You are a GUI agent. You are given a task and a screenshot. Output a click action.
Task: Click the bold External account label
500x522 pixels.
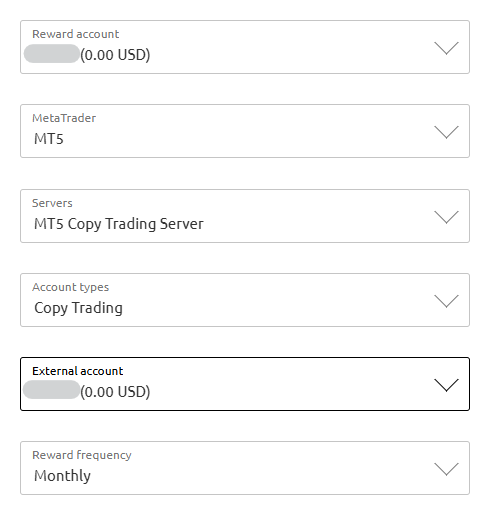pos(77,371)
